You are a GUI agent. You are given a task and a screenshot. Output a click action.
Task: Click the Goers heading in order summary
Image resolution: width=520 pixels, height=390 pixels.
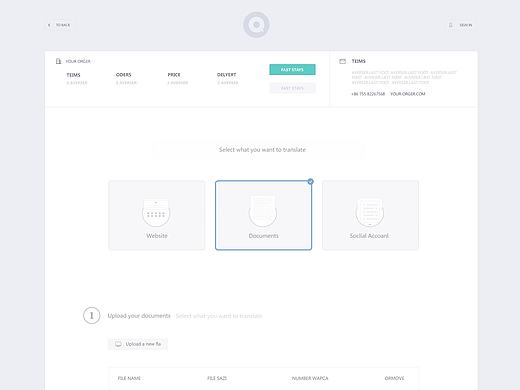tap(124, 75)
